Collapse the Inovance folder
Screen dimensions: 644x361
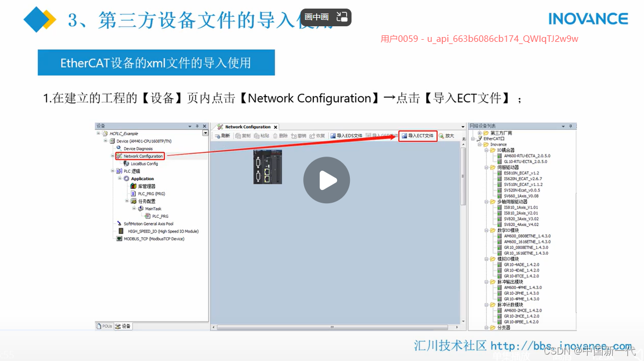(x=480, y=144)
